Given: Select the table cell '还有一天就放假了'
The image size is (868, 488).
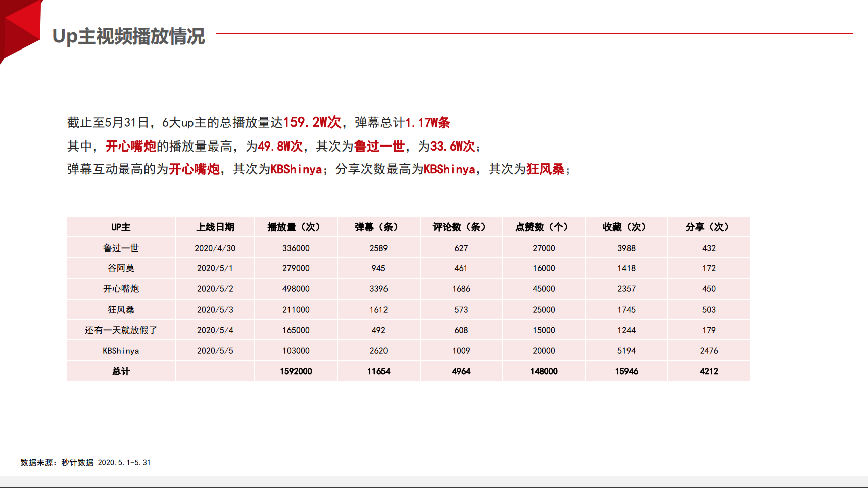Looking at the screenshot, I should click(x=121, y=330).
